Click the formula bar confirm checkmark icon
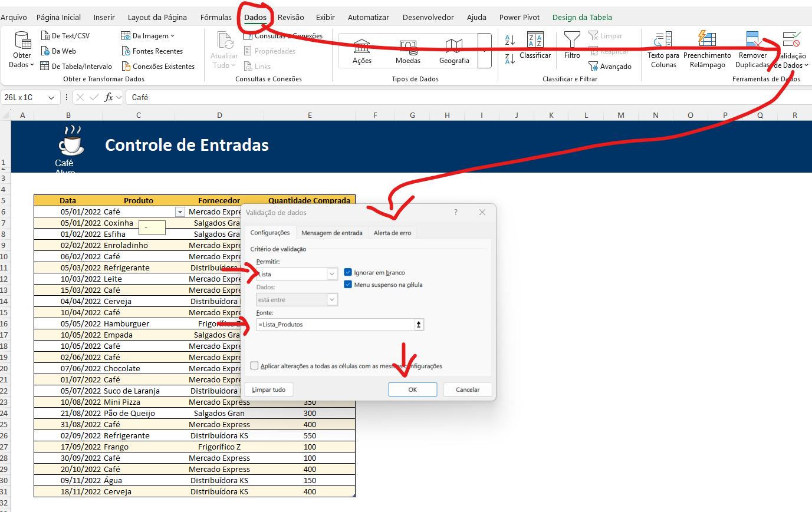Image resolution: width=812 pixels, height=512 pixels. (94, 97)
